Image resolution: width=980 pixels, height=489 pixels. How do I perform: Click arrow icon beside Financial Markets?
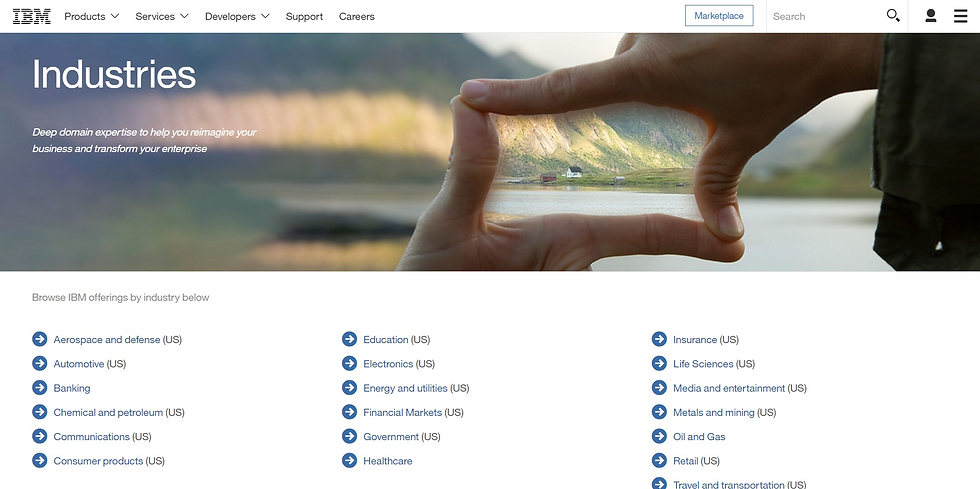click(349, 412)
